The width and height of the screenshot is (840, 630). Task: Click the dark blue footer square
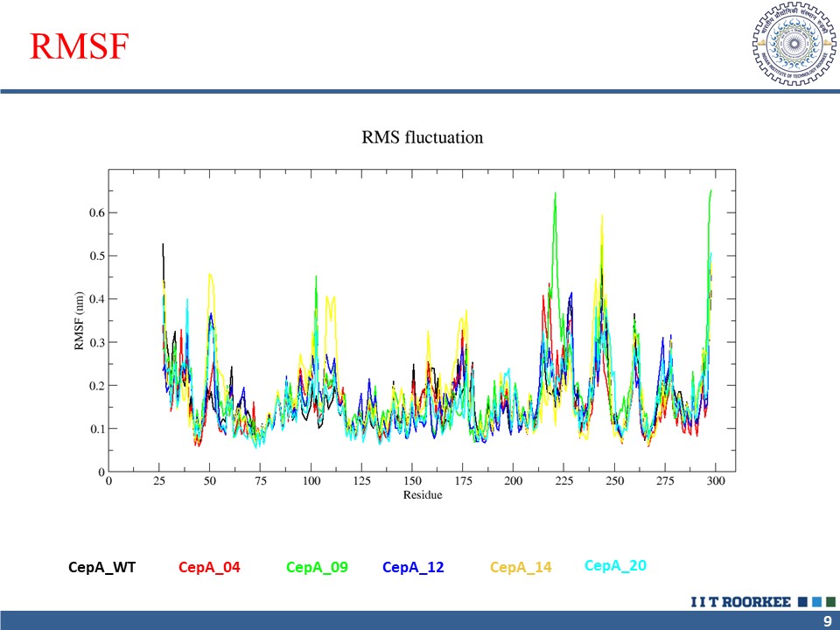point(802,602)
